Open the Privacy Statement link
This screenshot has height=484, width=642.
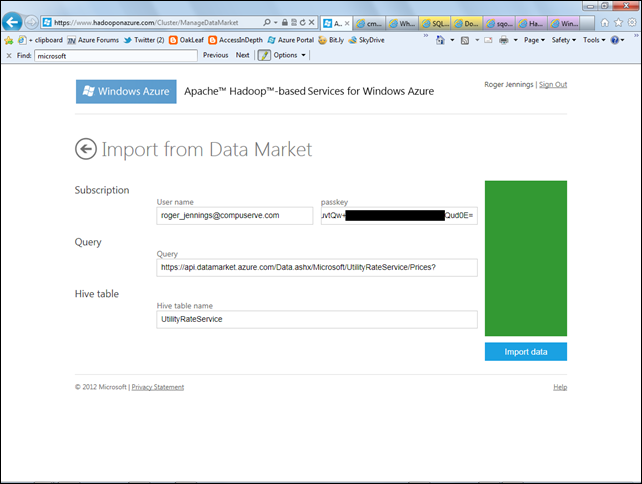(x=158, y=387)
